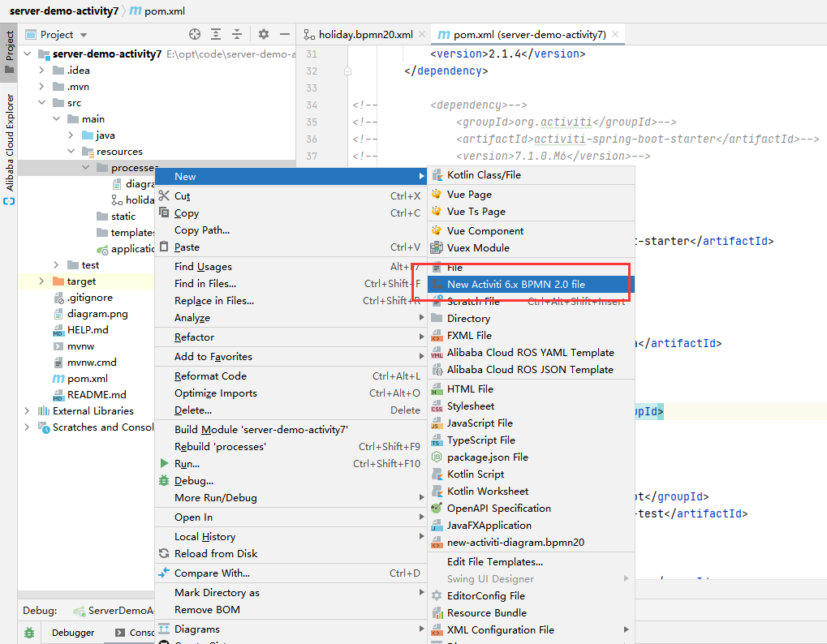Collapse the resources folder
The height and width of the screenshot is (644, 827).
(71, 152)
